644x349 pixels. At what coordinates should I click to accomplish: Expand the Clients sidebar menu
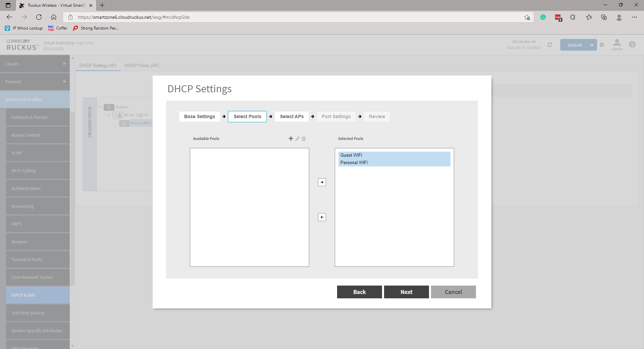[35, 64]
